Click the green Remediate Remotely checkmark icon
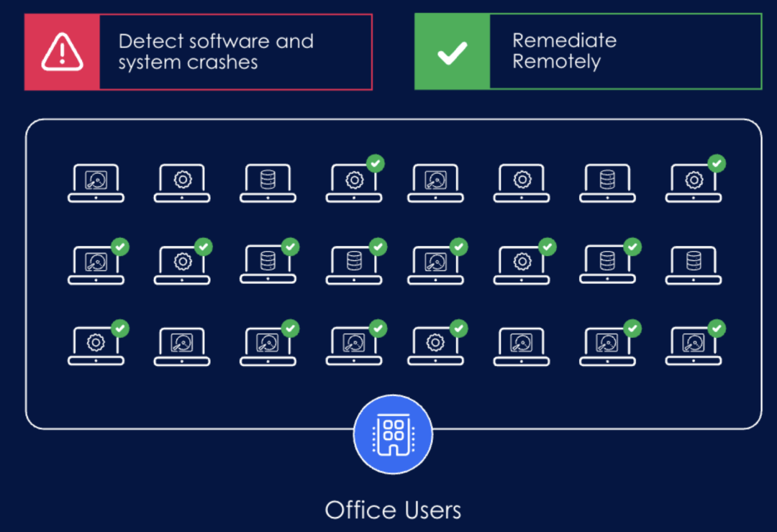Viewport: 777px width, 532px height. coord(452,52)
